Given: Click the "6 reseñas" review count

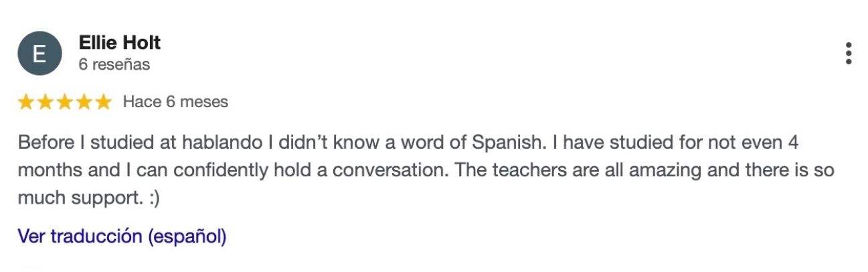Looking at the screenshot, I should (x=114, y=65).
